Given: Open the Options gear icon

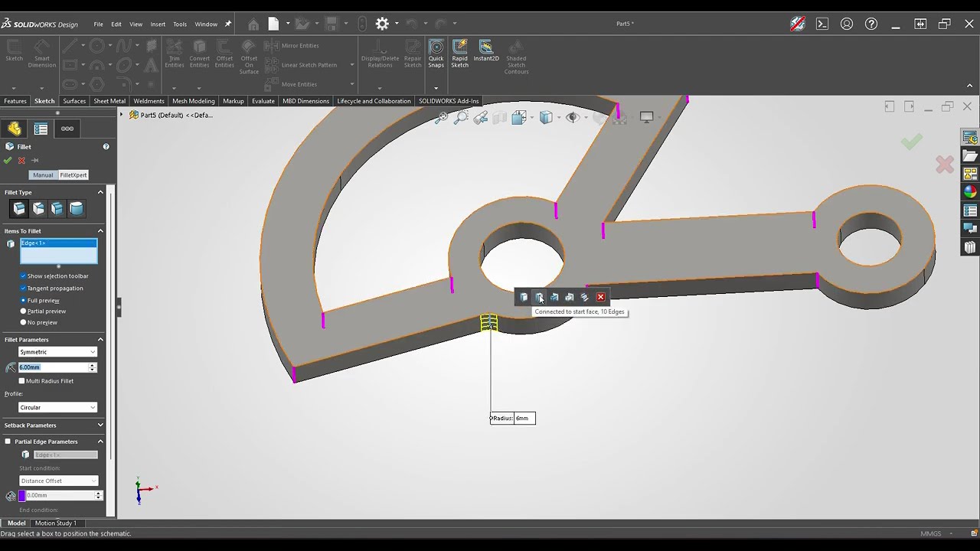Looking at the screenshot, I should 382,24.
